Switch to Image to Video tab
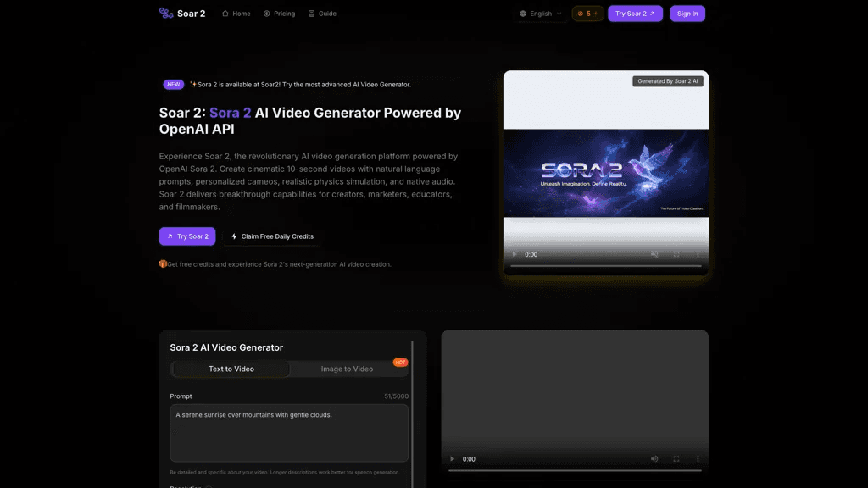This screenshot has width=868, height=488. pos(347,369)
